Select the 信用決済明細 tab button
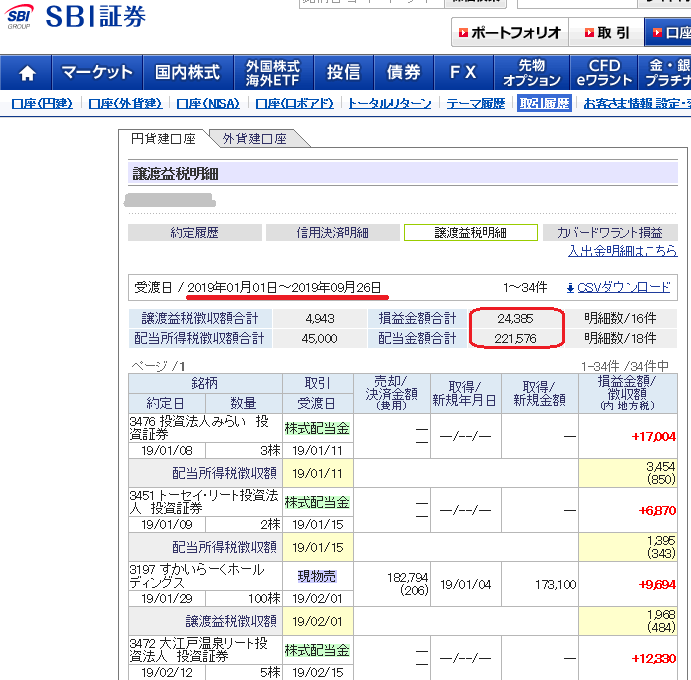This screenshot has height=680, width=691. [333, 232]
